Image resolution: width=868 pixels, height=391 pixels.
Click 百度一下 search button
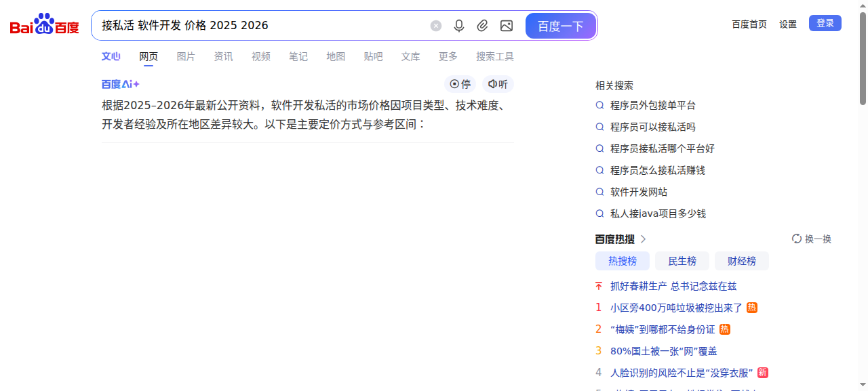coord(560,26)
